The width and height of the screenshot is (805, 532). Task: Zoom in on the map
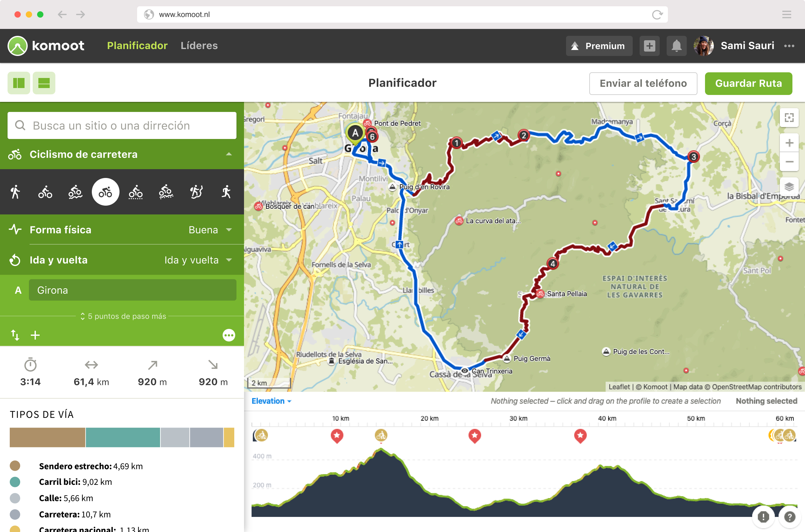click(789, 143)
